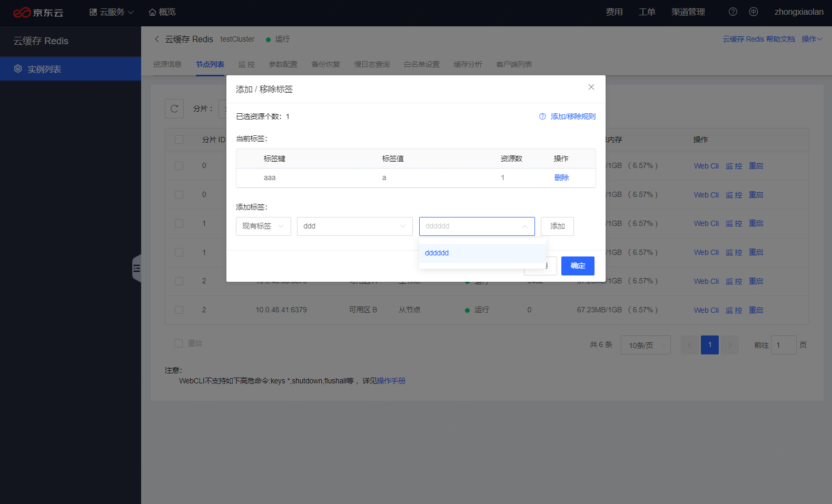Click 重启 in the first table row
The image size is (832, 504).
[756, 166]
